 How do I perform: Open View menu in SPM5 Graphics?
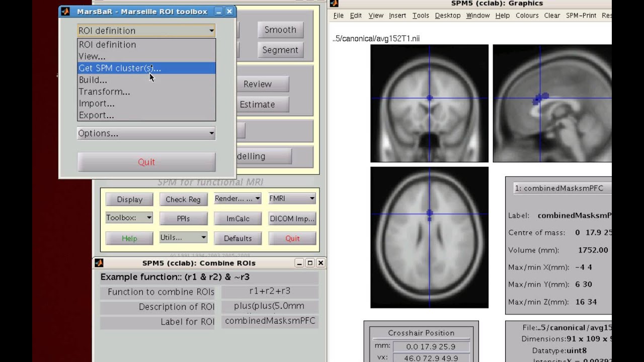click(376, 16)
